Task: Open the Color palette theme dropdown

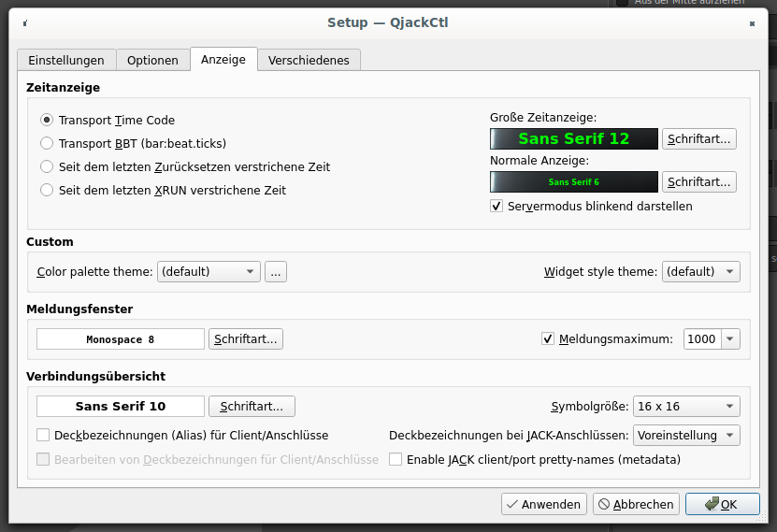Action: [x=209, y=272]
